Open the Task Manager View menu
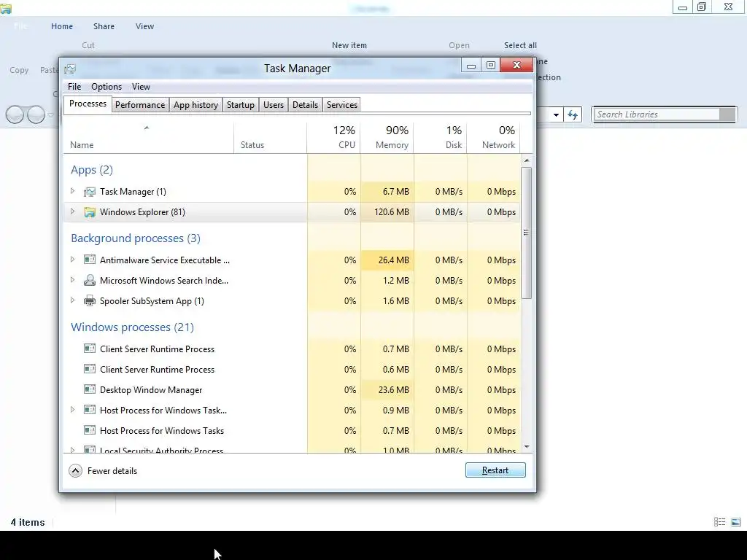Viewport: 747px width, 560px height. tap(141, 87)
